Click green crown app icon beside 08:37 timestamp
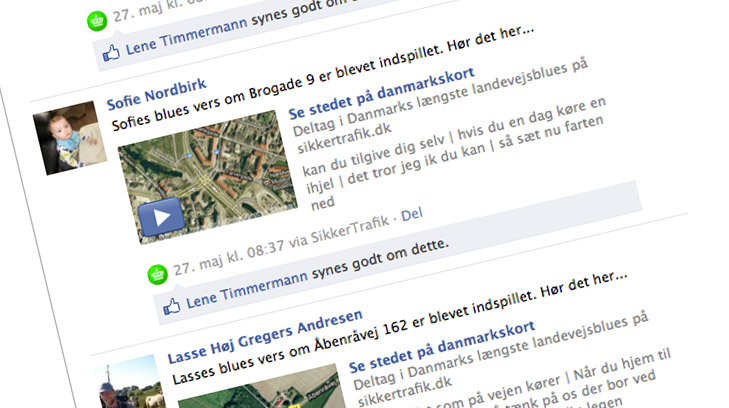This screenshot has width=729, height=408. click(158, 274)
